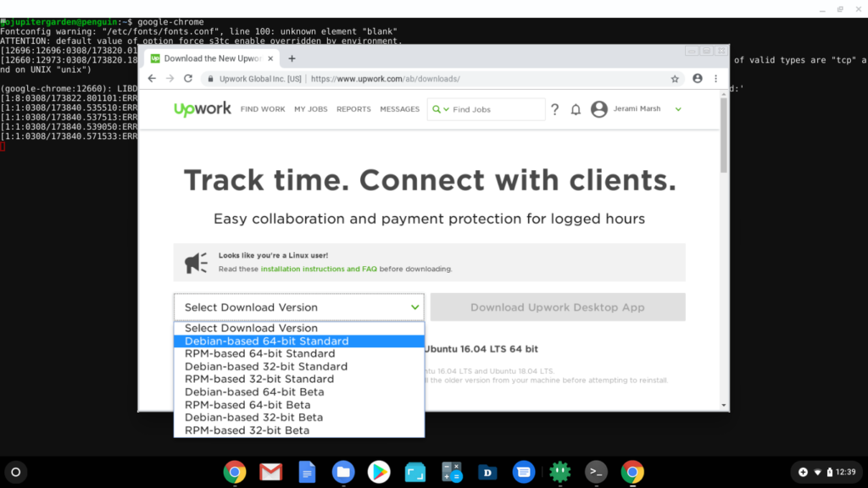868x488 pixels.
Task: Choose RPM-based 32-bit Standard
Action: (x=299, y=379)
